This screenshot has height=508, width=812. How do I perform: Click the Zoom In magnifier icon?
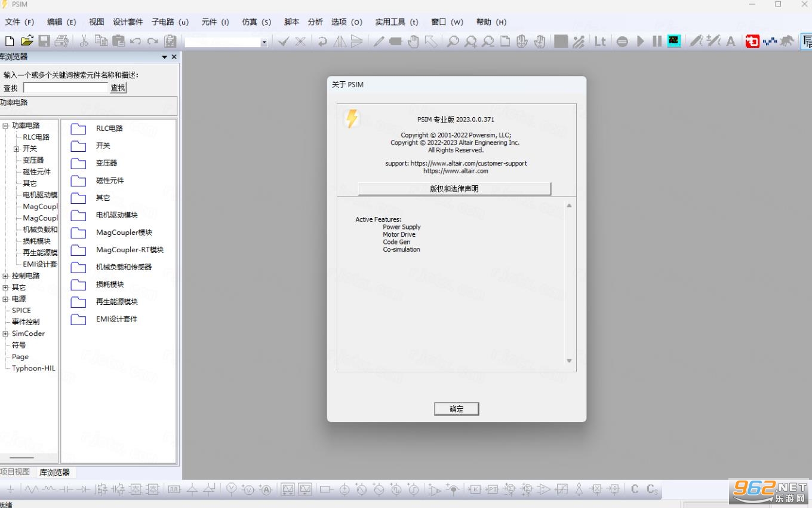click(471, 41)
